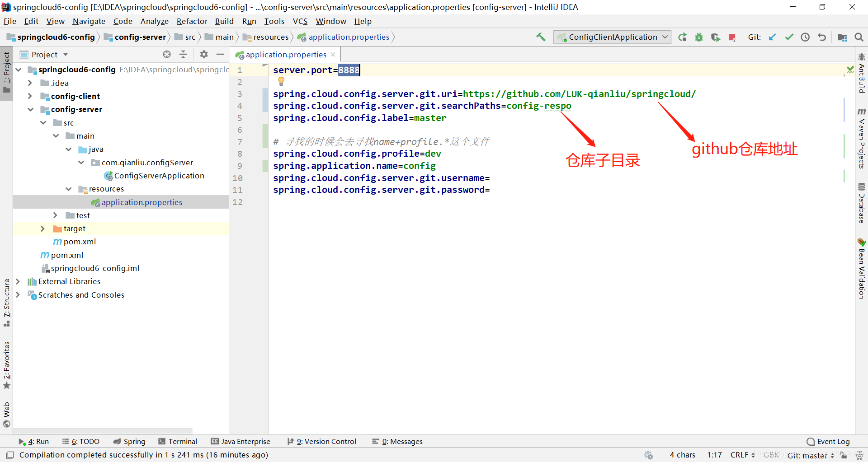Commit changes with the green checkmark
Viewport: 868px width, 462px height.
point(789,37)
